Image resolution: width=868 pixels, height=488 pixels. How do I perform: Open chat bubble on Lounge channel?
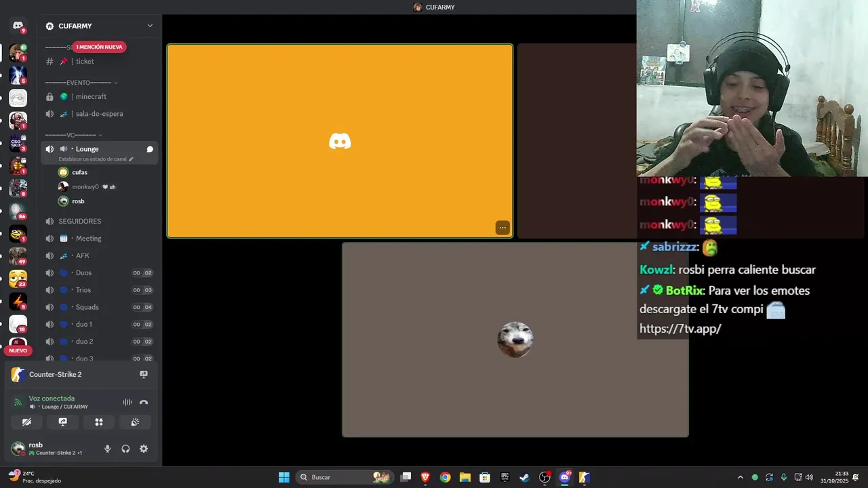(150, 149)
